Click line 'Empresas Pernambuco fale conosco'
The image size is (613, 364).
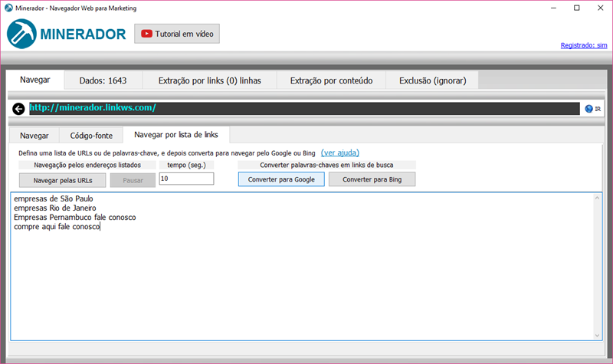point(75,218)
